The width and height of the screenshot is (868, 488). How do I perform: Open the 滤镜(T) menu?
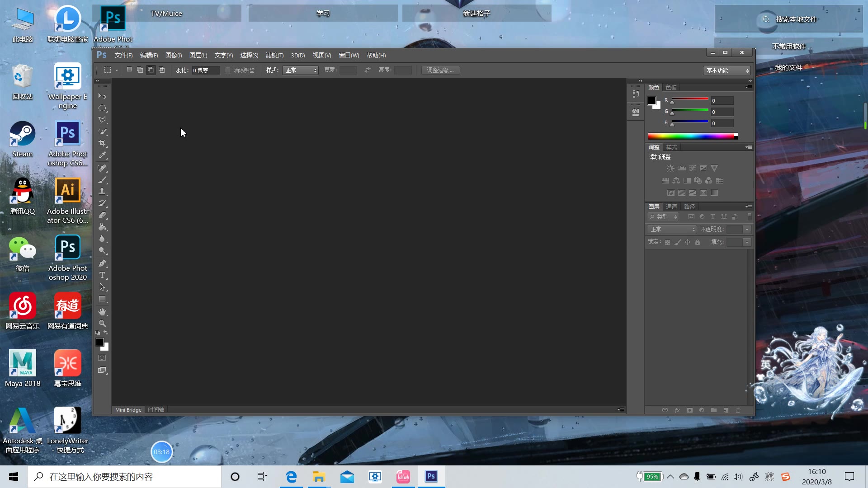point(274,55)
